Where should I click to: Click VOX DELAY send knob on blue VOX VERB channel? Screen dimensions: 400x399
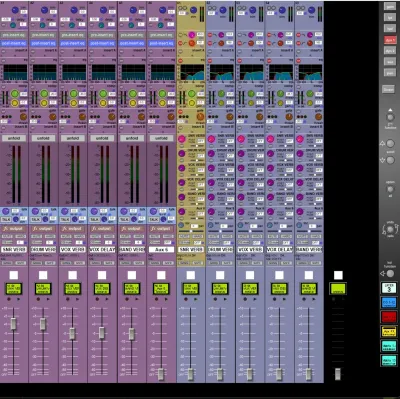(x=241, y=182)
